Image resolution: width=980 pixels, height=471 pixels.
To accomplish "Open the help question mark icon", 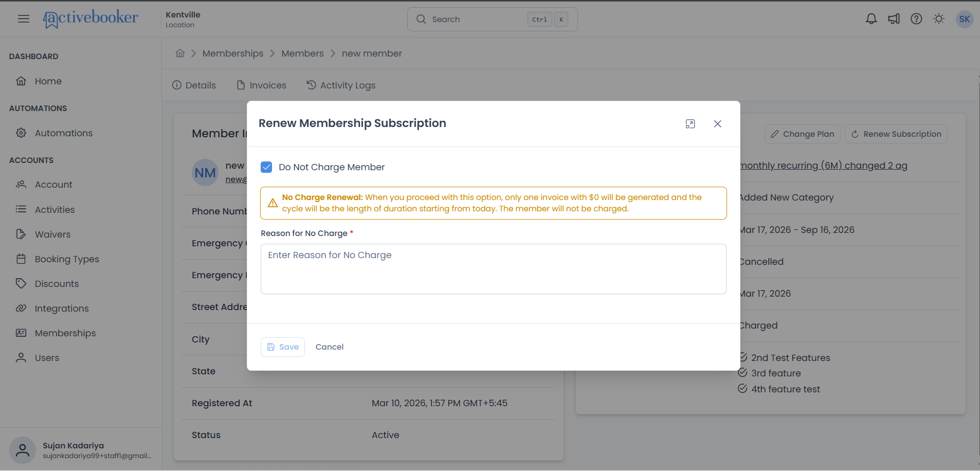I will pos(916,19).
